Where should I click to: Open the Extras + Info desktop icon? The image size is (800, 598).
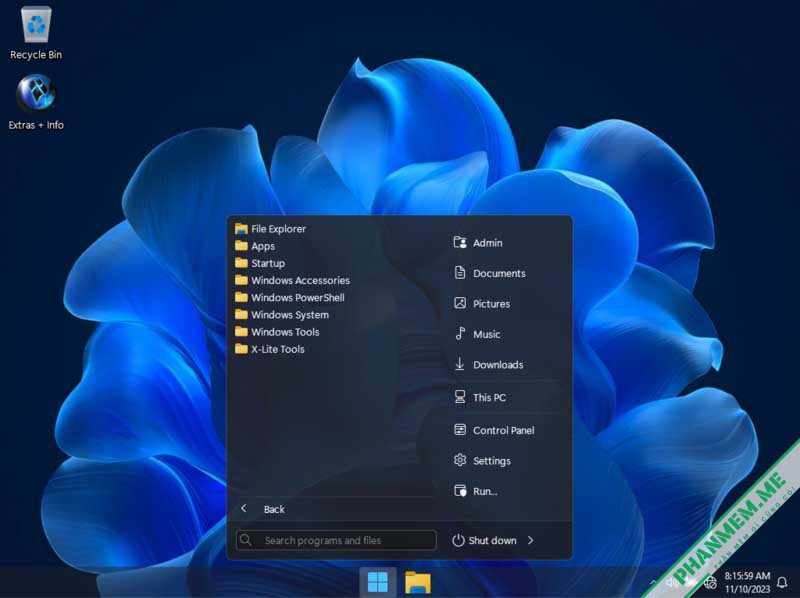(x=36, y=103)
